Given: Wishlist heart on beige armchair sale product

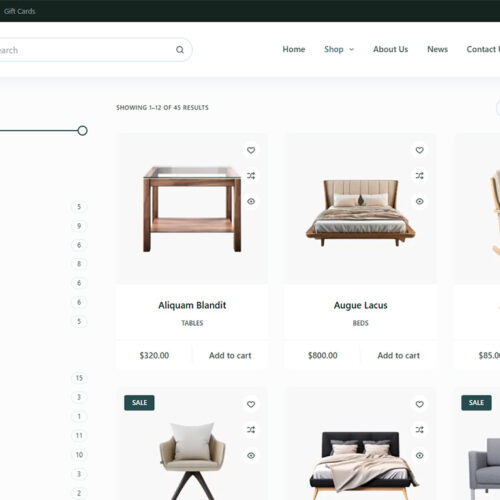Looking at the screenshot, I should point(251,404).
